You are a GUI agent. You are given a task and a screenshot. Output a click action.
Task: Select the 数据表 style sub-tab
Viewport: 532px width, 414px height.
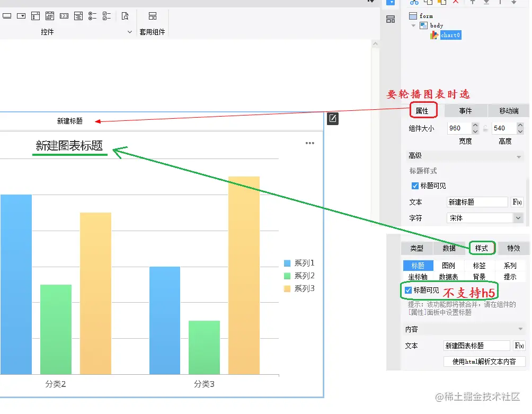tap(448, 277)
